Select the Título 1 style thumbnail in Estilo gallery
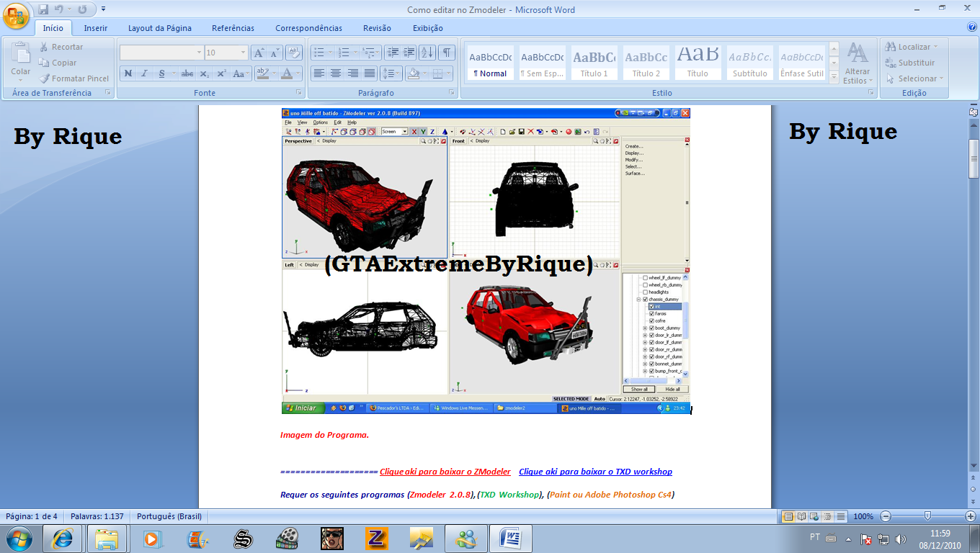Viewport: 980px width, 553px height. pyautogui.click(x=593, y=63)
